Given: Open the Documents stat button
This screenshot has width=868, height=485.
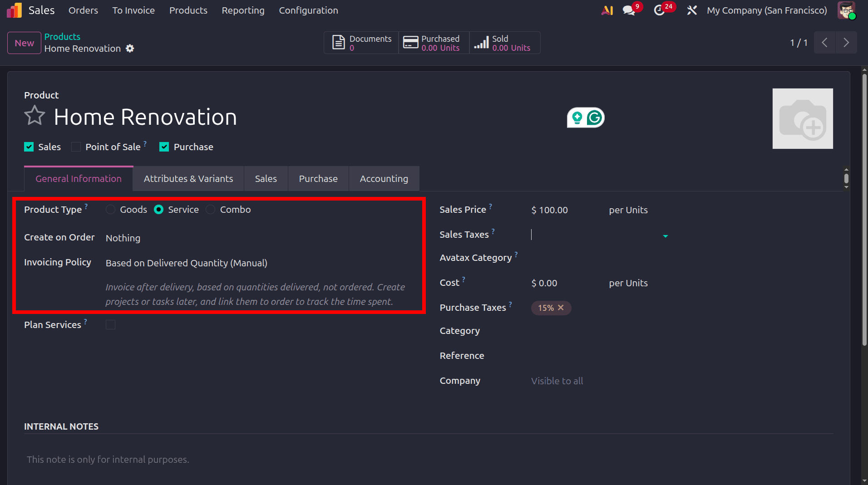Looking at the screenshot, I should click(x=361, y=43).
